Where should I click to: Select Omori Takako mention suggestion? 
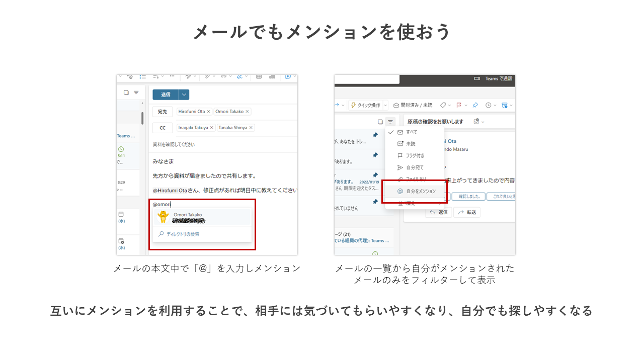click(x=202, y=217)
